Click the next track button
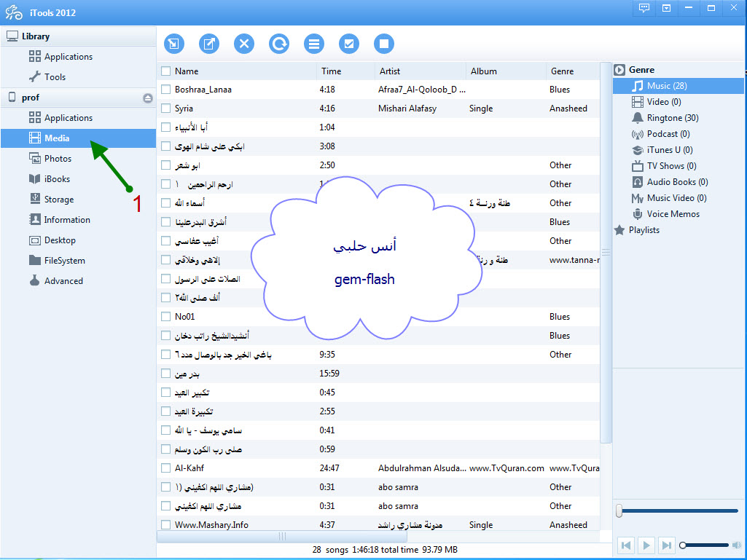Image resolution: width=747 pixels, height=560 pixels. (x=667, y=545)
